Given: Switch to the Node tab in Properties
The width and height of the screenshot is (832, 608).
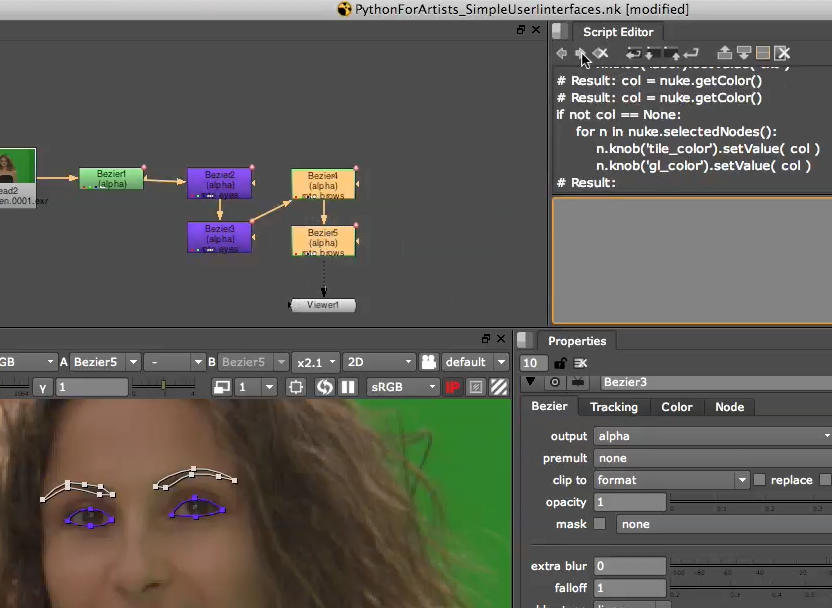Looking at the screenshot, I should tap(730, 407).
